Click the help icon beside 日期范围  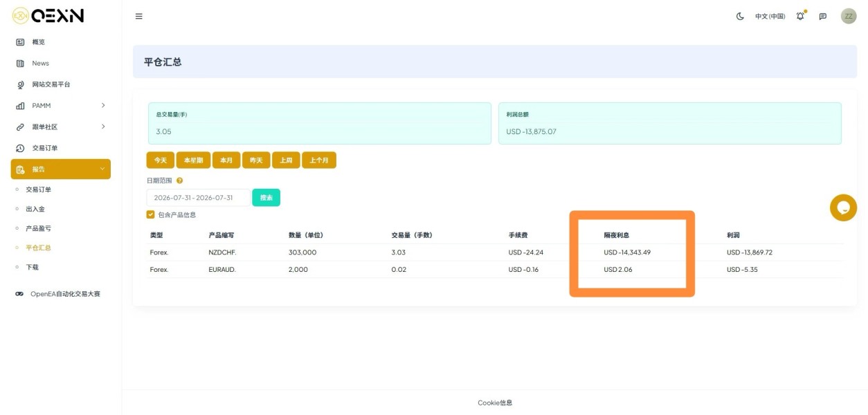[x=179, y=181]
